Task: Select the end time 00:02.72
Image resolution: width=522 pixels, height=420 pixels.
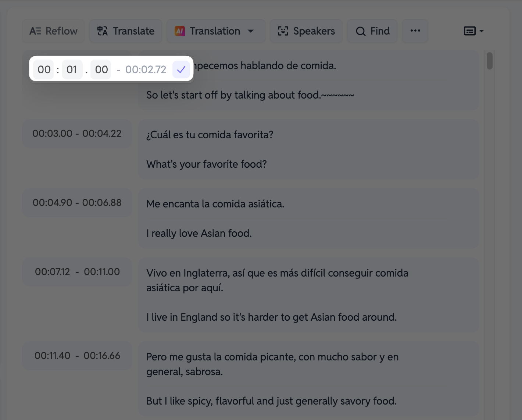Action: point(146,70)
